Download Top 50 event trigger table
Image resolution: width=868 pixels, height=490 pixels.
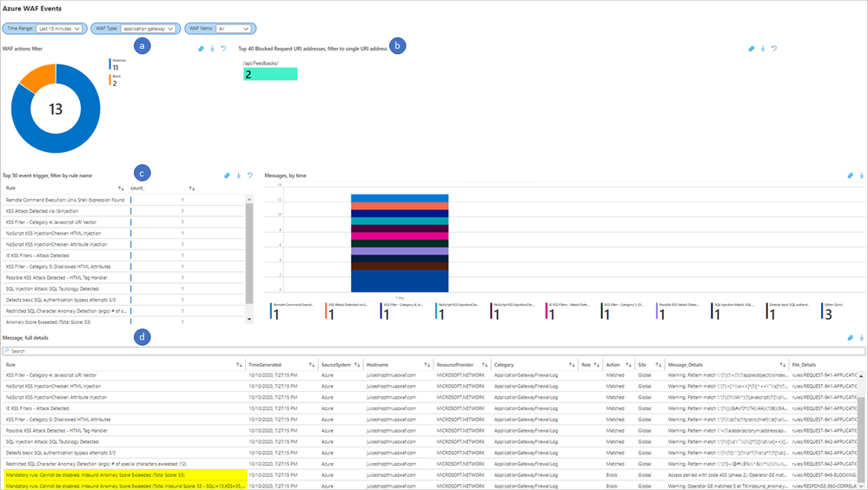239,175
